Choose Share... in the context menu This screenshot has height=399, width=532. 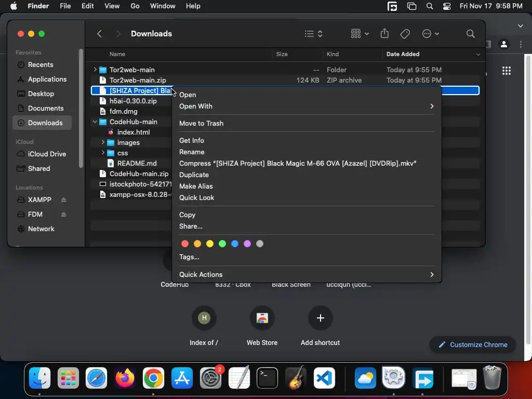point(307,227)
